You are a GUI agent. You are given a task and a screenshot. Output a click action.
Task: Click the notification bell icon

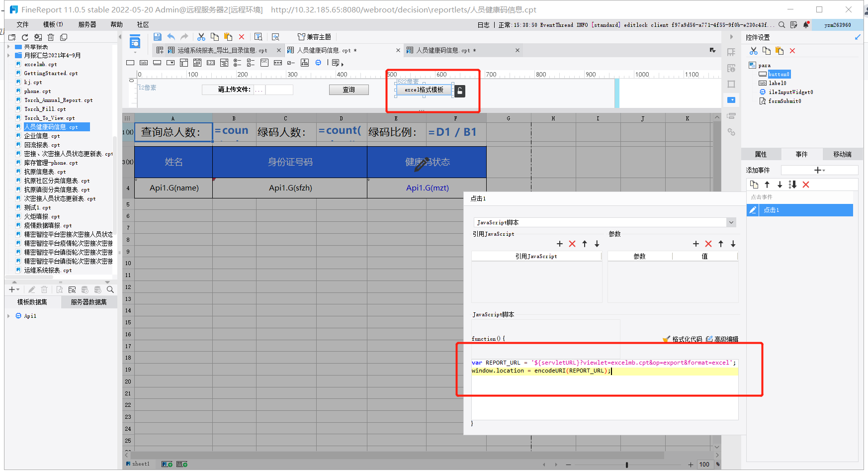coord(806,24)
